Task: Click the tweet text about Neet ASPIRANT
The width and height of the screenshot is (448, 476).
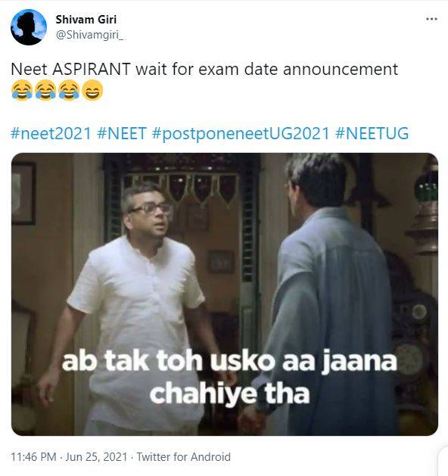Action: (204, 69)
